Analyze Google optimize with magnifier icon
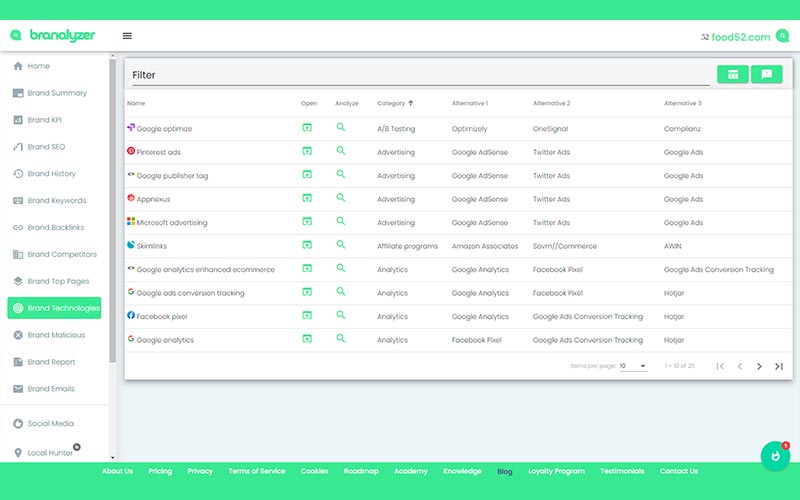This screenshot has width=800, height=500. 341,128
